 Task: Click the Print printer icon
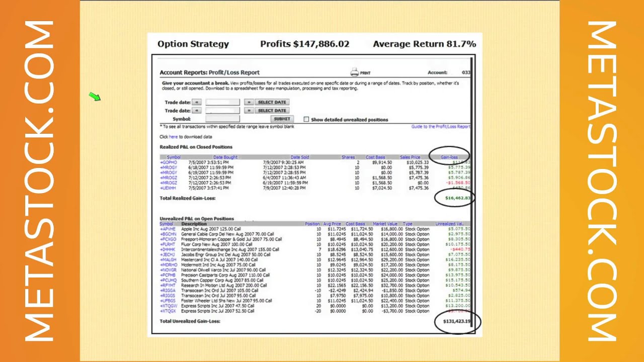[354, 72]
